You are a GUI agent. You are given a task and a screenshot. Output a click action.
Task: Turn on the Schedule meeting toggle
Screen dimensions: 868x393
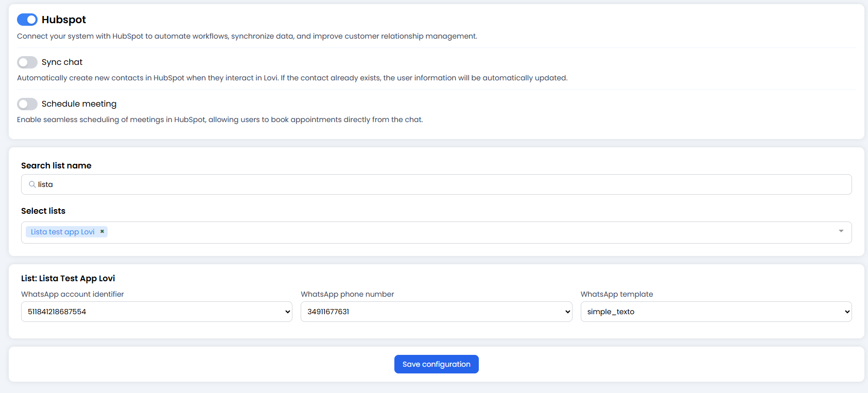(27, 104)
